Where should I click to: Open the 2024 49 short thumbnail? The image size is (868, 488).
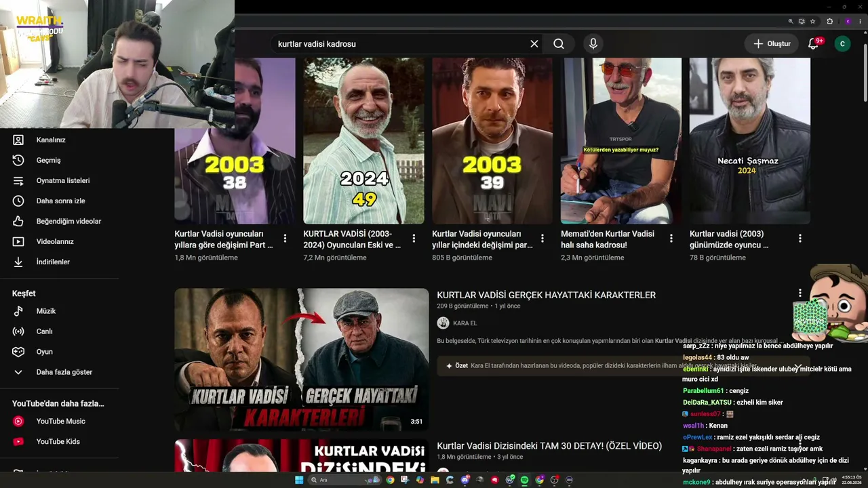click(x=363, y=141)
